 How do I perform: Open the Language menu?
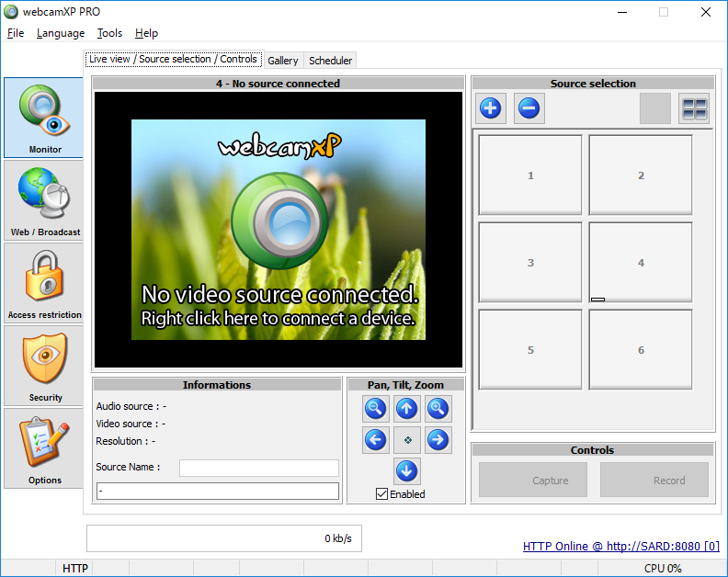point(61,33)
